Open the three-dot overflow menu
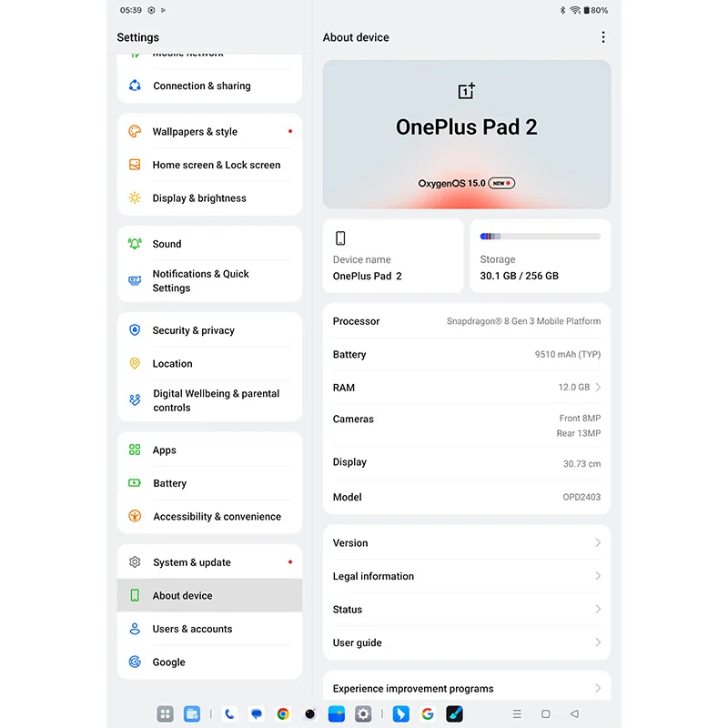Image resolution: width=728 pixels, height=728 pixels. (x=602, y=37)
